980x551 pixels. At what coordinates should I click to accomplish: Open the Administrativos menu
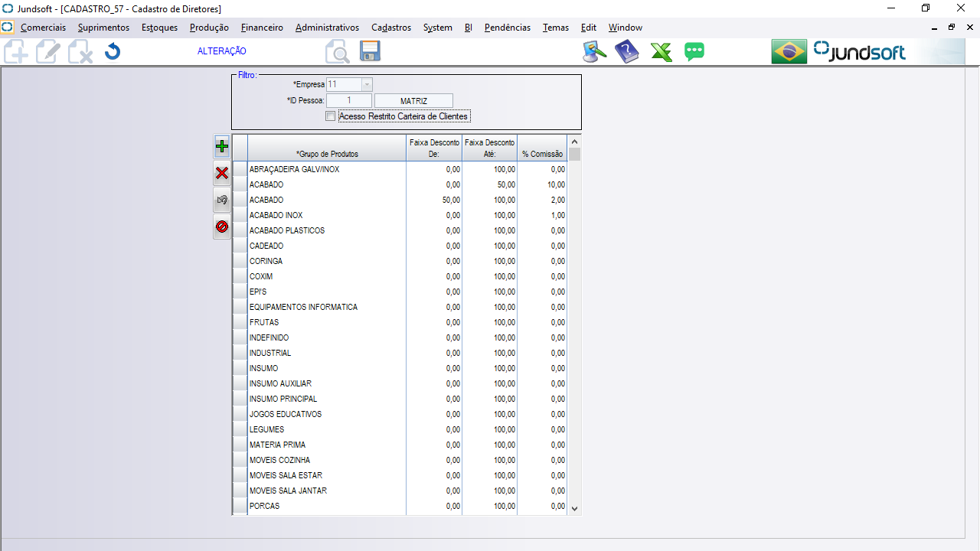coord(327,27)
